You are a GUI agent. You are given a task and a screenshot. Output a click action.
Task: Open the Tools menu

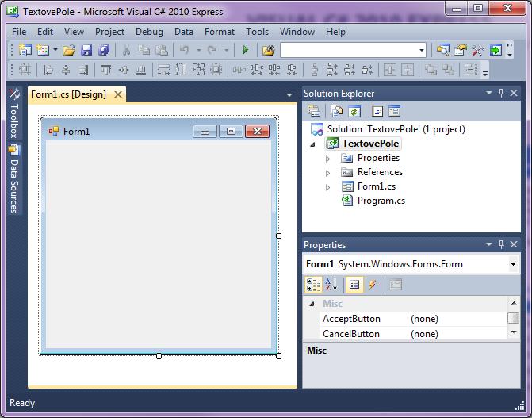coord(257,32)
